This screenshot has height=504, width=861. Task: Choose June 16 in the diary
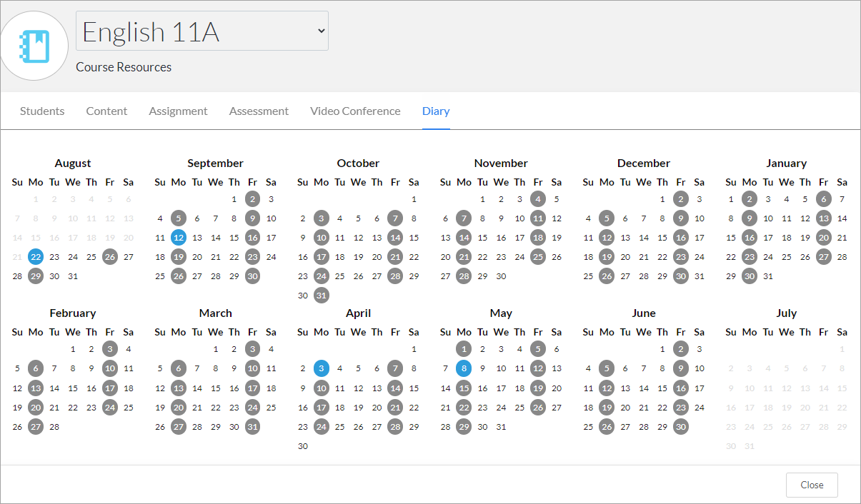pyautogui.click(x=681, y=388)
